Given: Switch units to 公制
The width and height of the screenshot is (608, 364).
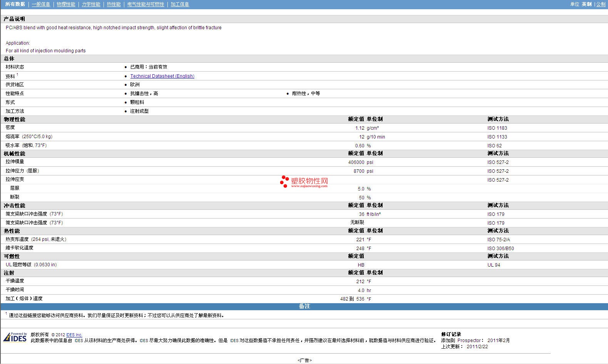Looking at the screenshot, I should click(601, 4).
